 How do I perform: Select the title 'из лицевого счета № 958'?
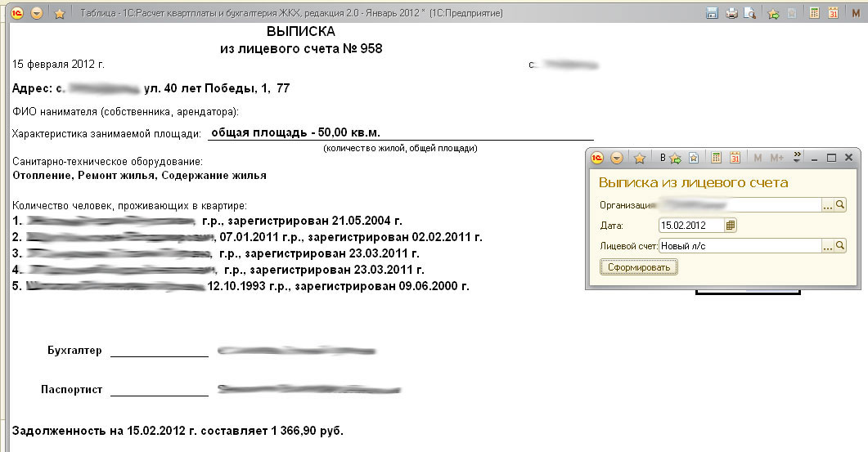point(301,49)
